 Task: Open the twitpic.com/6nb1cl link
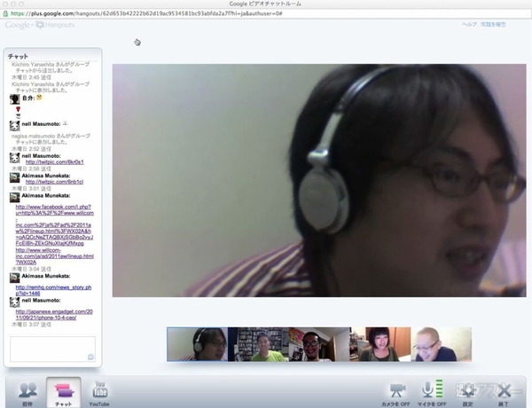coord(54,182)
